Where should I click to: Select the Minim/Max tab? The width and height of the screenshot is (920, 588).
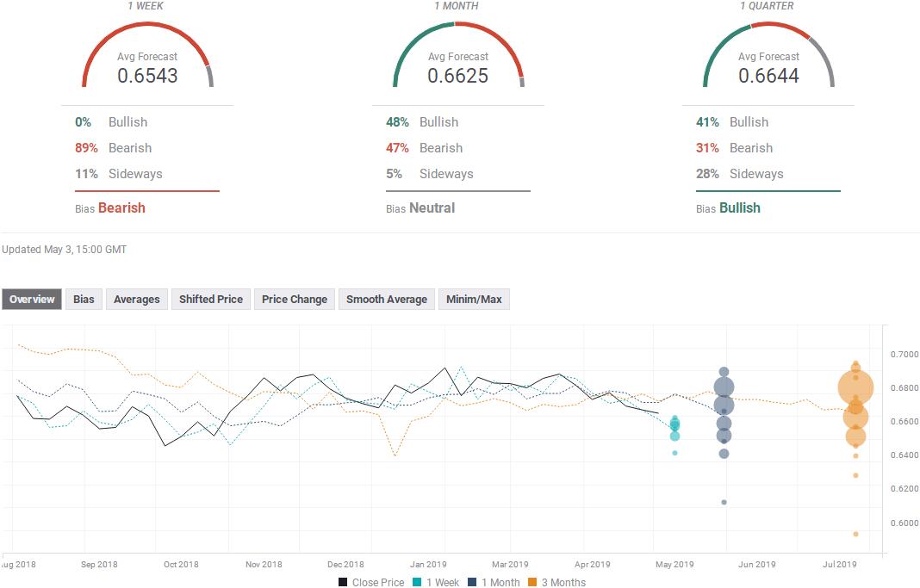(x=474, y=300)
